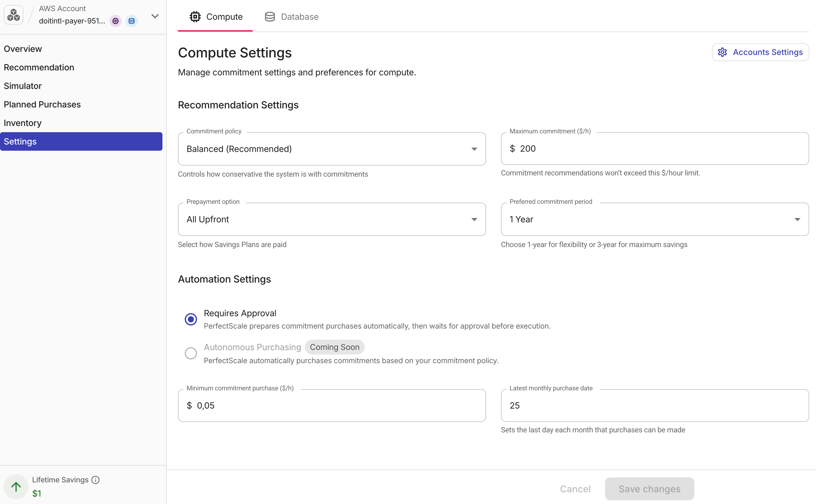The width and height of the screenshot is (816, 504).
Task: Switch to the Database tab
Action: [x=291, y=17]
